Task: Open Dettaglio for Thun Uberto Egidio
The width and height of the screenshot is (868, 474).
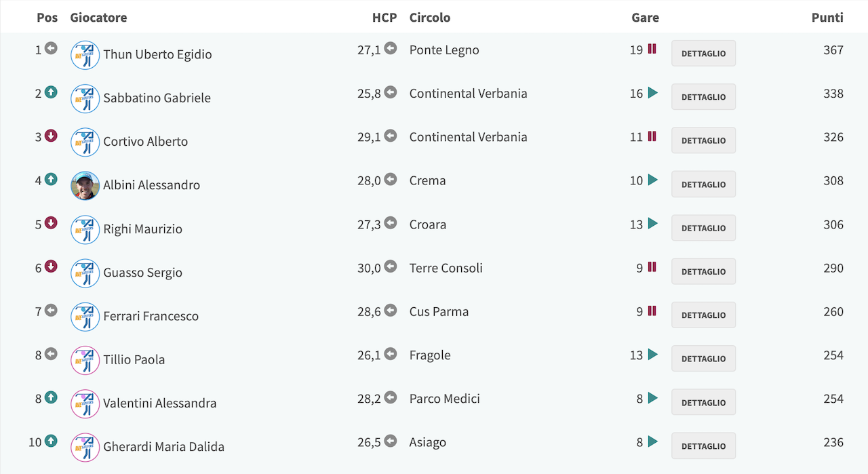Action: [x=703, y=54]
